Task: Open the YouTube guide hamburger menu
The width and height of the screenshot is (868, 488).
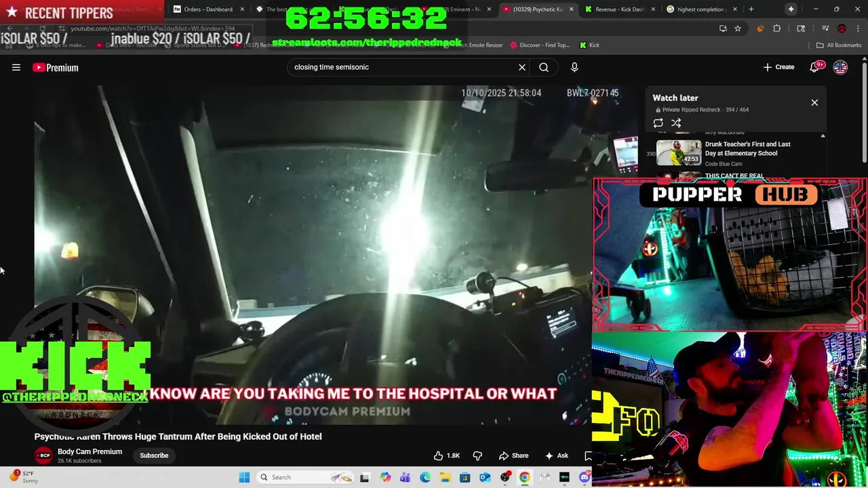Action: click(16, 67)
